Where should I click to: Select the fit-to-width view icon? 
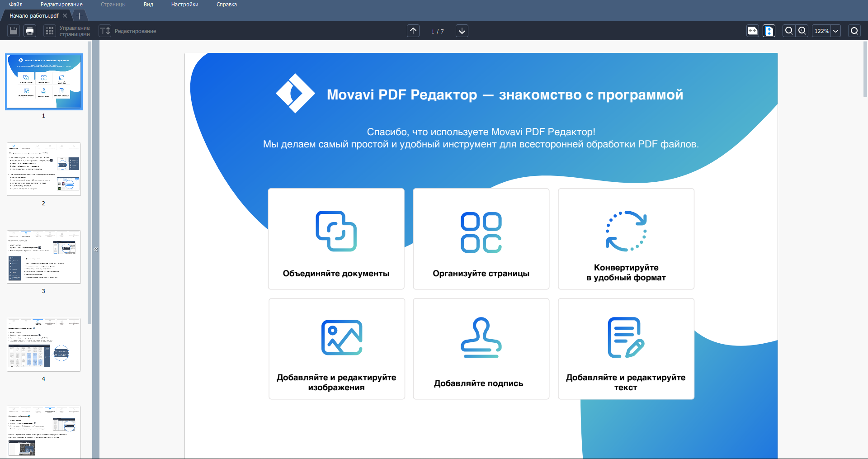click(752, 31)
